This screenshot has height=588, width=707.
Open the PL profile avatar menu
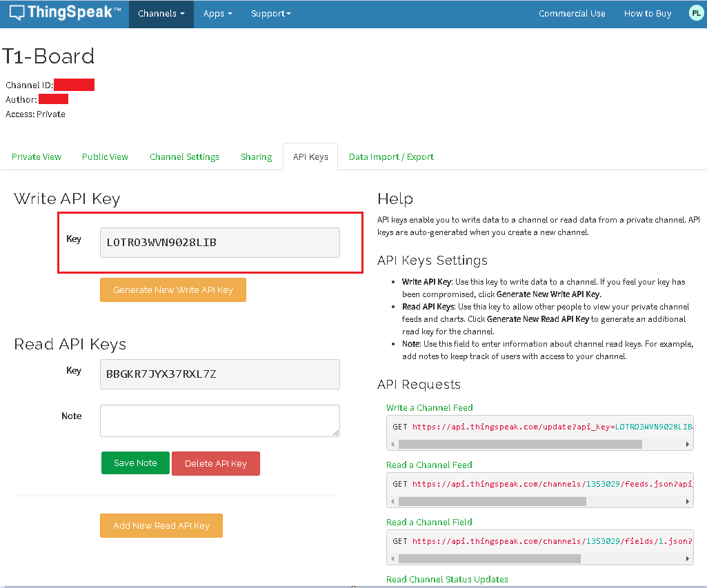coord(695,12)
